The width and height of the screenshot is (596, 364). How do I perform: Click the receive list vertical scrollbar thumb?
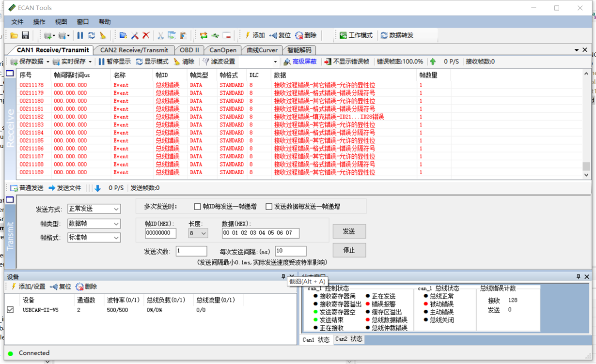pyautogui.click(x=586, y=166)
